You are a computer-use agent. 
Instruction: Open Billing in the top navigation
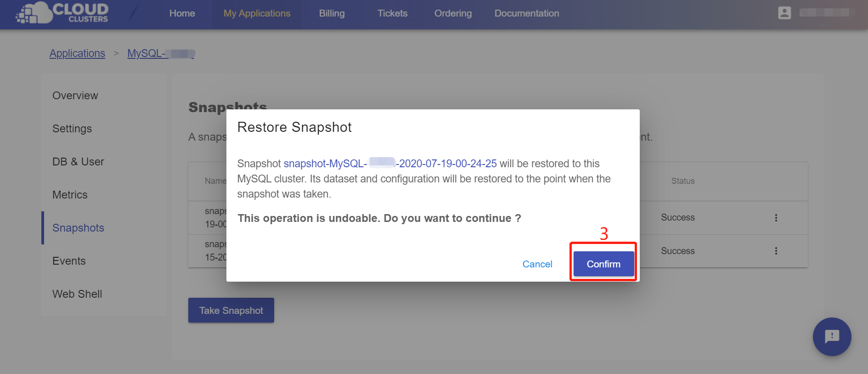332,13
